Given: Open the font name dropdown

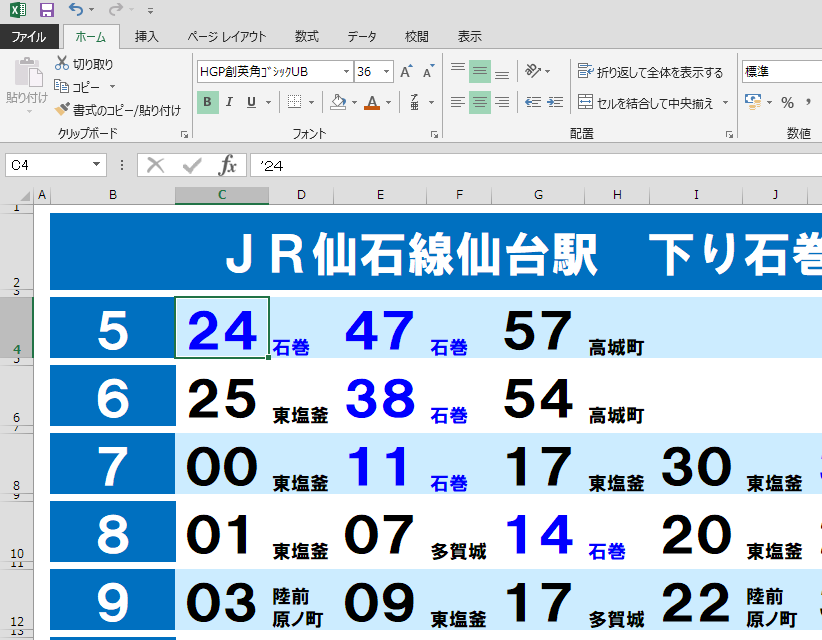Looking at the screenshot, I should (346, 72).
